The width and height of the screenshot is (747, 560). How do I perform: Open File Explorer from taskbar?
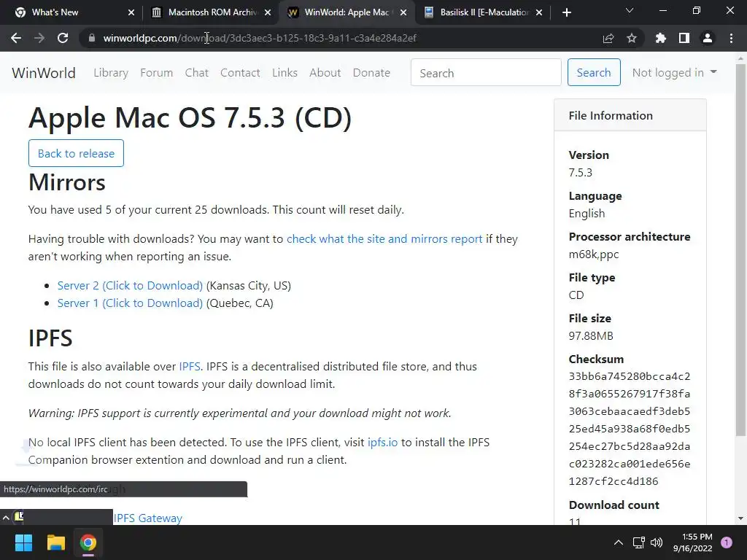tap(55, 542)
